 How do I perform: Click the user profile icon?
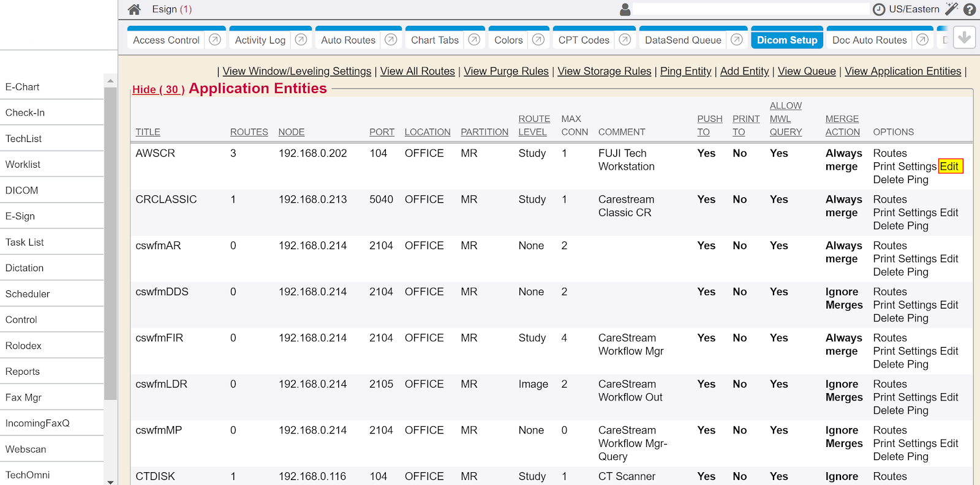pos(625,9)
